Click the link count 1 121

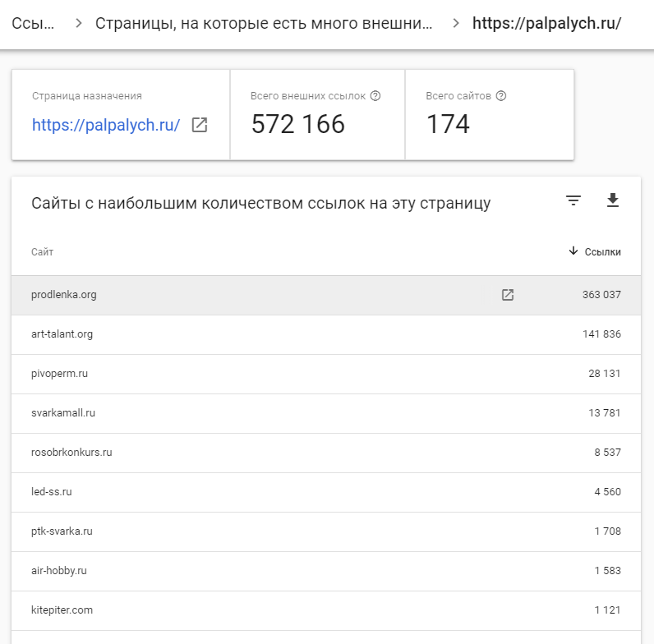607,610
